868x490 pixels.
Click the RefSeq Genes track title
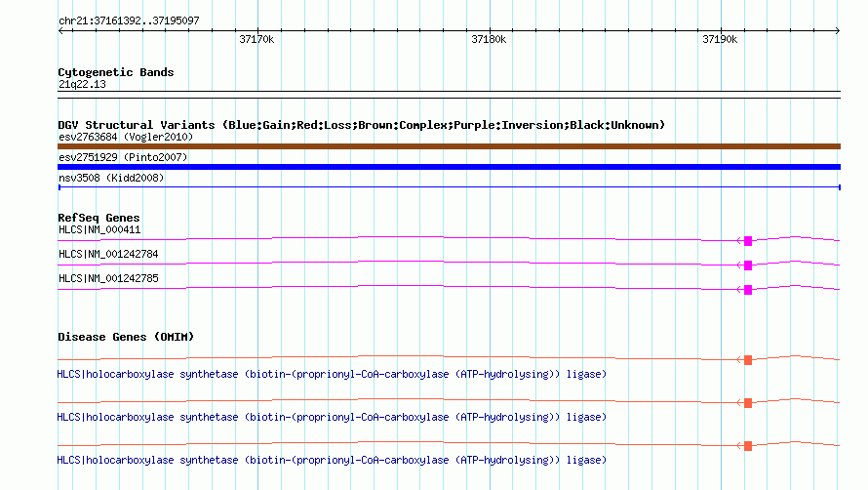[x=99, y=218]
